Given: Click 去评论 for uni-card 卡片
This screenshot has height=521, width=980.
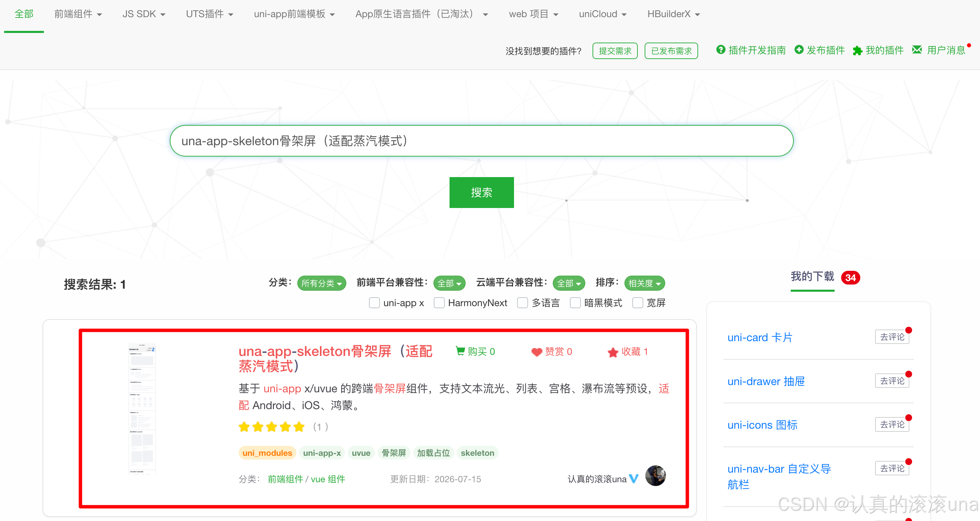Looking at the screenshot, I should [892, 337].
